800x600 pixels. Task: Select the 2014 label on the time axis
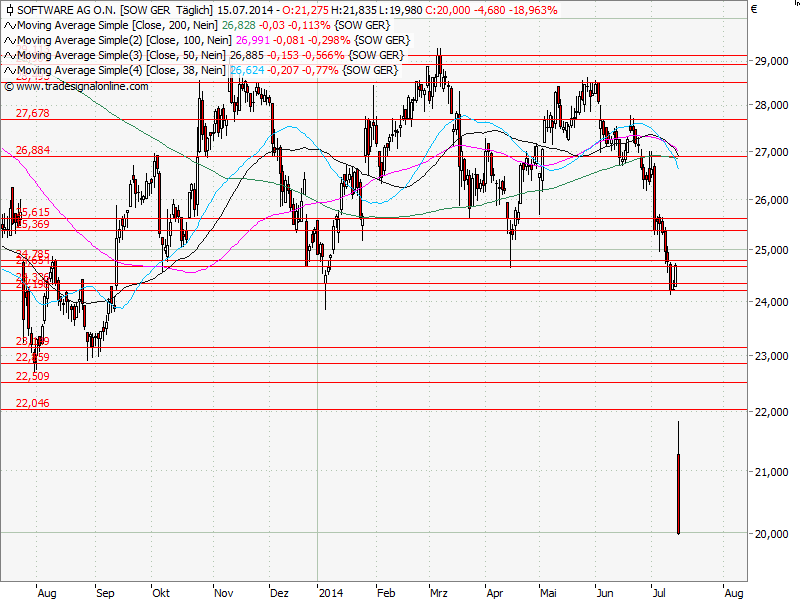pyautogui.click(x=329, y=592)
